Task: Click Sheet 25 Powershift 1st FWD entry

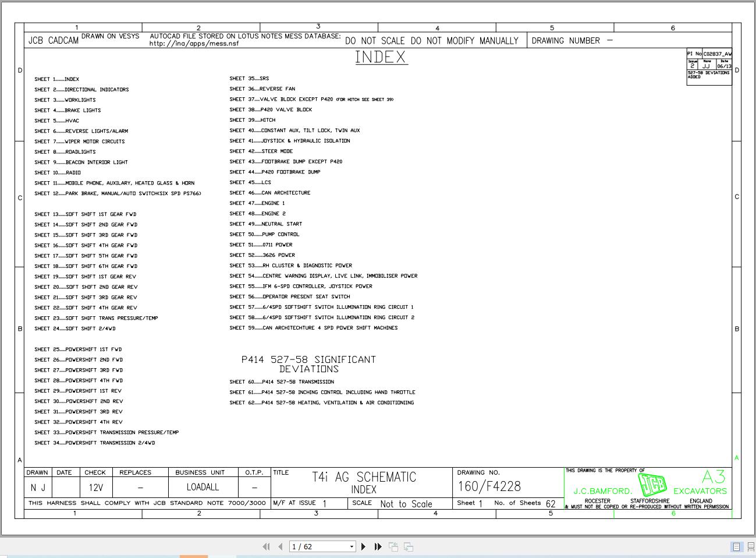Action: pyautogui.click(x=79, y=349)
